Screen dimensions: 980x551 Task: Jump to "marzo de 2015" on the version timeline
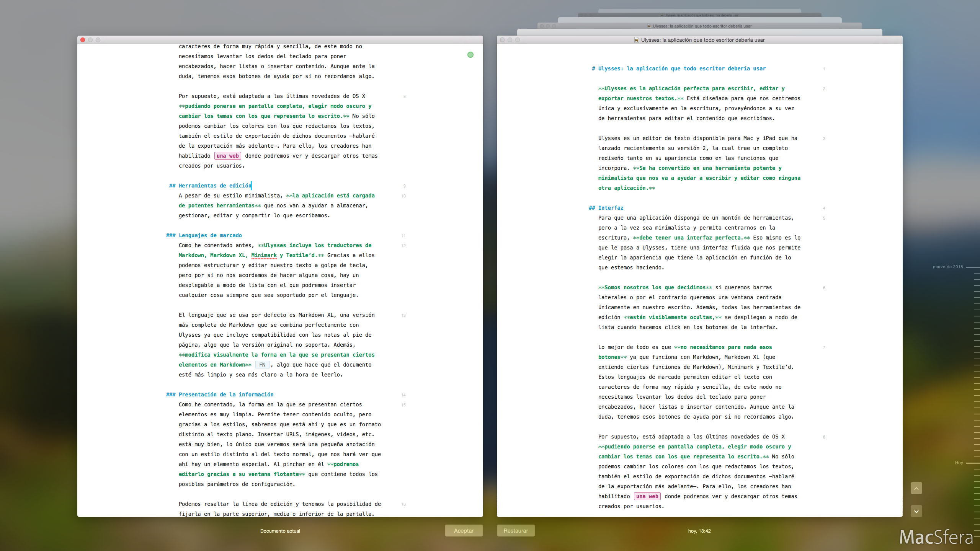(948, 267)
